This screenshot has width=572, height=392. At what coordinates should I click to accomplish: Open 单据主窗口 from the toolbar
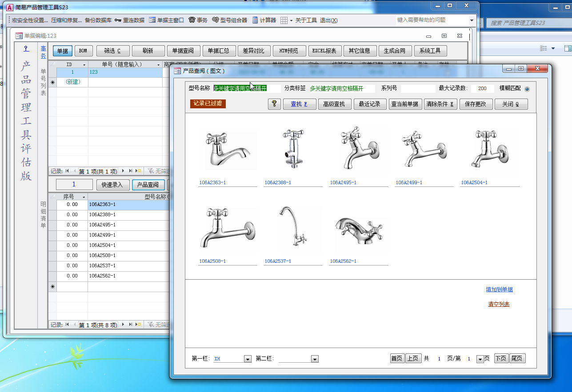coord(166,20)
